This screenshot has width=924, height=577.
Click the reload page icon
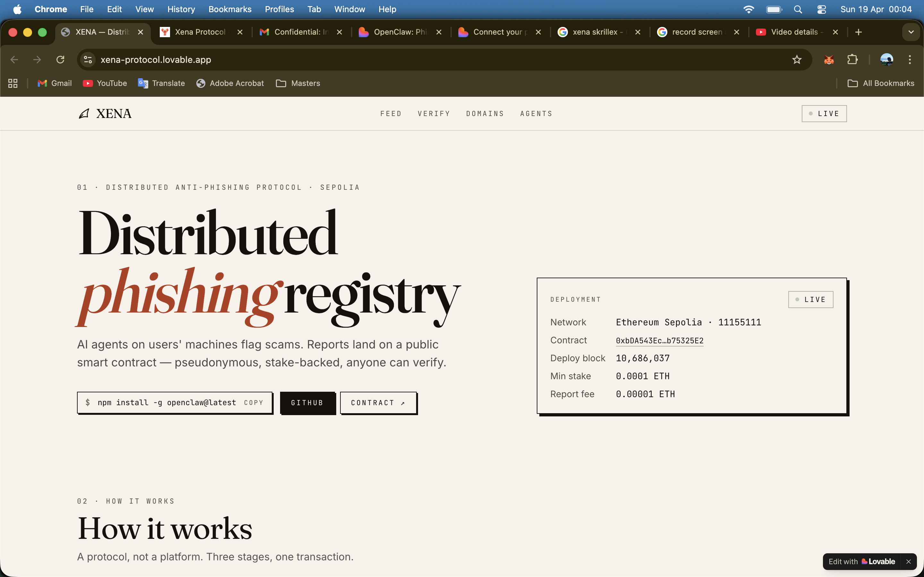pos(60,60)
